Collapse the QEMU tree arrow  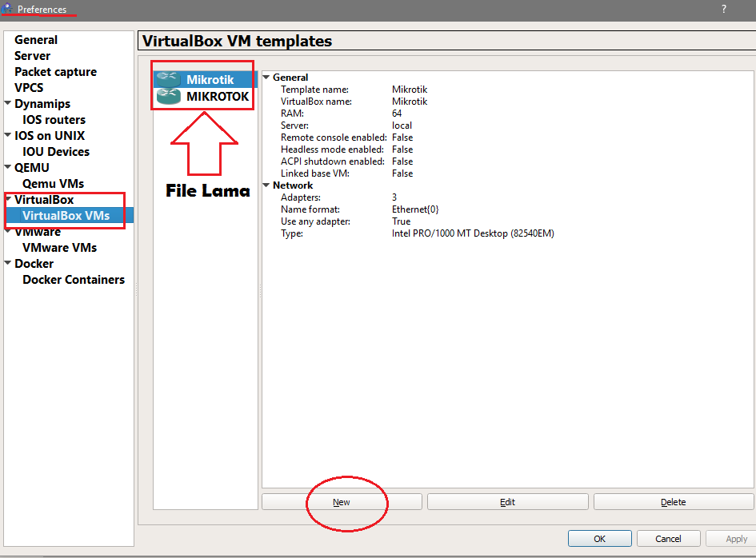[8, 167]
